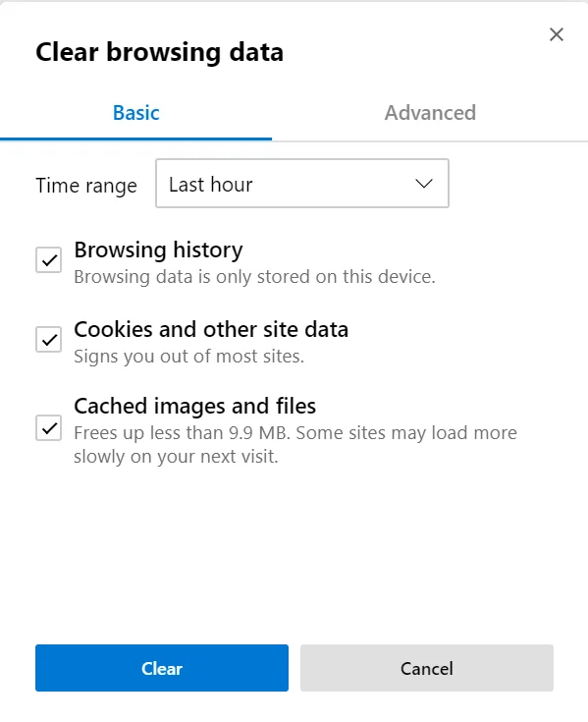Close the Clear browsing data dialog
588x722 pixels.
tap(557, 34)
